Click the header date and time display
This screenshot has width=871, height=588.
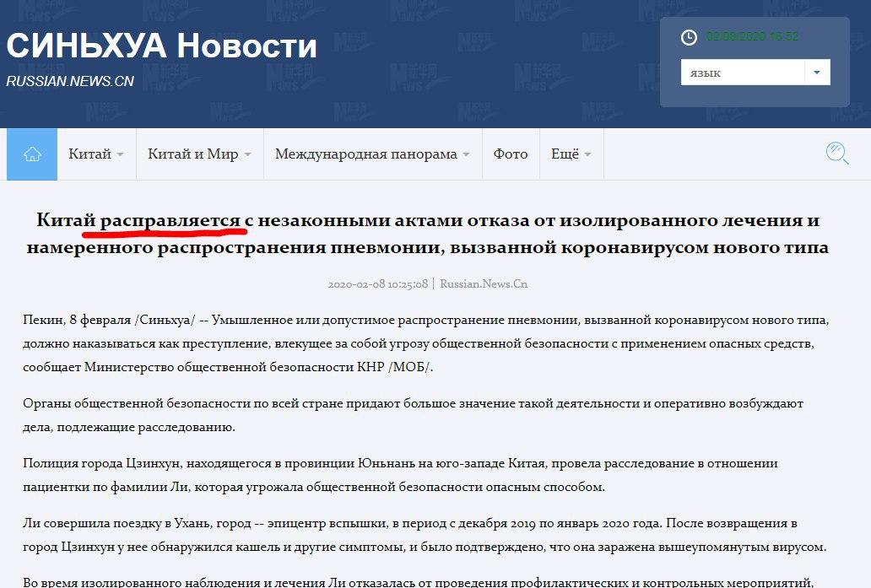pyautogui.click(x=752, y=36)
